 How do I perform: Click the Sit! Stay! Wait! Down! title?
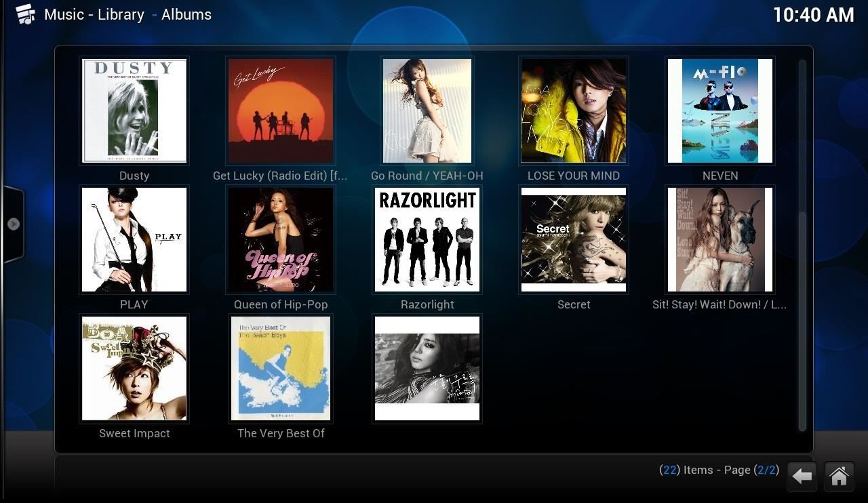[719, 304]
